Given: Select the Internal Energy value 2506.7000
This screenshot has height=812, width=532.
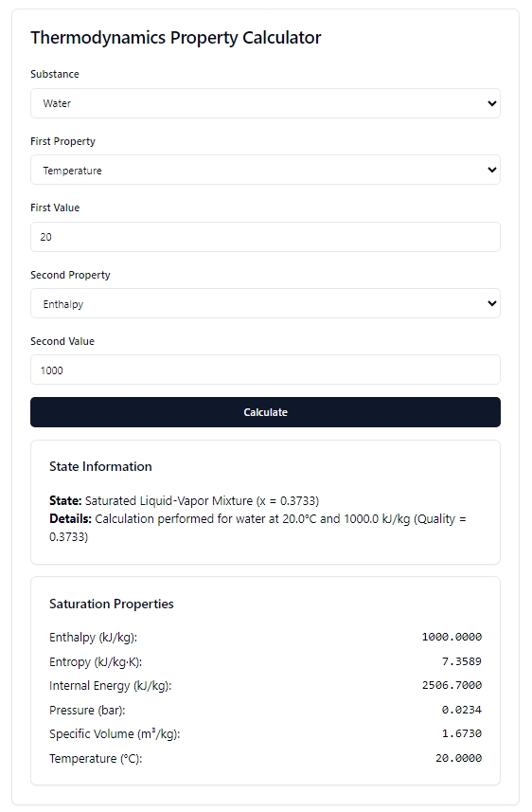Looking at the screenshot, I should coord(452,685).
